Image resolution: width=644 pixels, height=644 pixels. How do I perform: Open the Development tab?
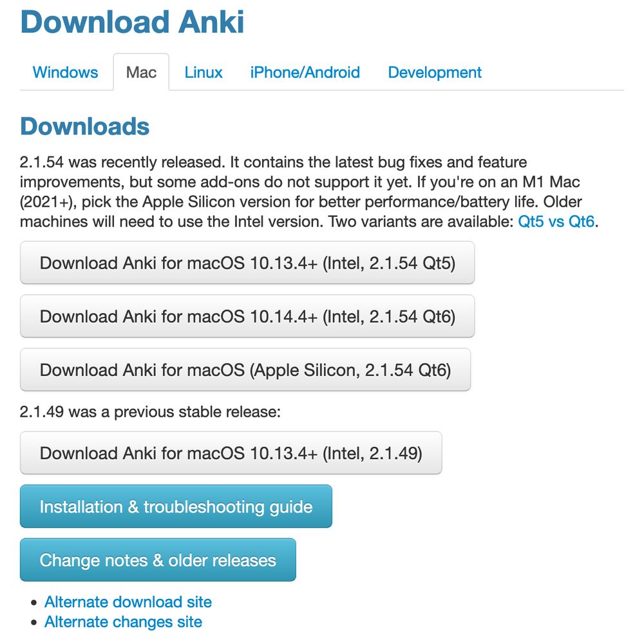(x=434, y=72)
